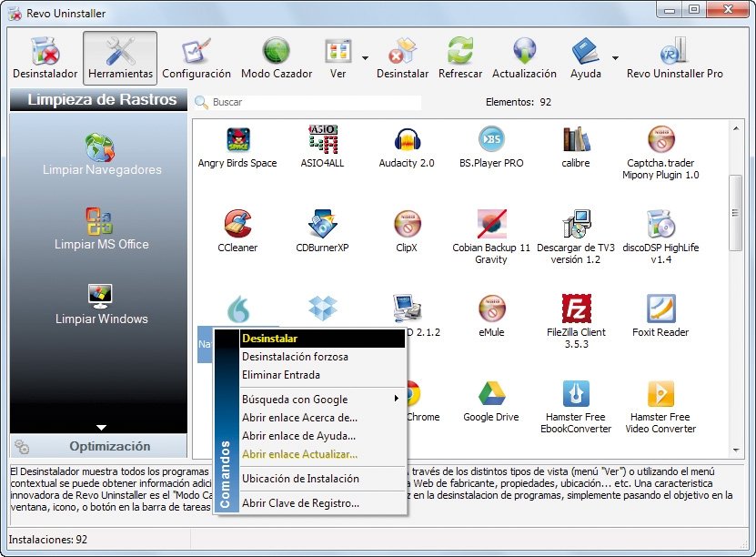Choose Desinstalación forzosa menu entry
Screen dimensions: 756x557
click(322, 357)
